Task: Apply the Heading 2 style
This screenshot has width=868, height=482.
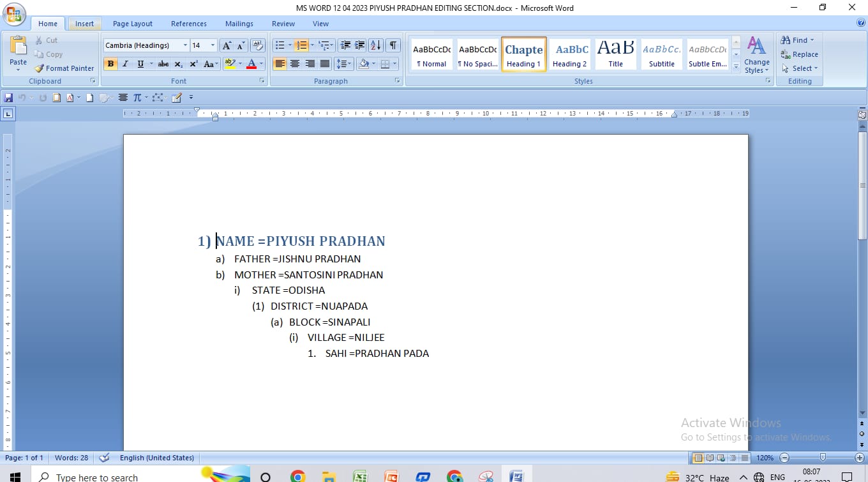Action: (x=570, y=55)
